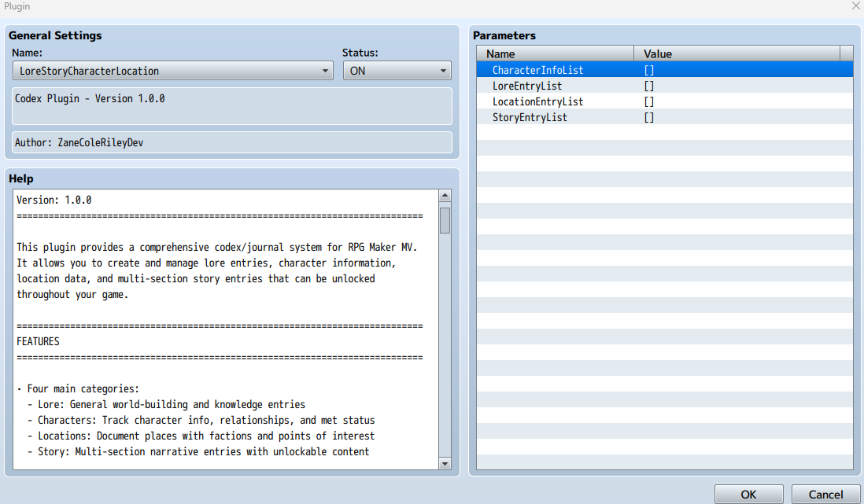Click the Name column header
This screenshot has width=864, height=504.
coord(556,53)
